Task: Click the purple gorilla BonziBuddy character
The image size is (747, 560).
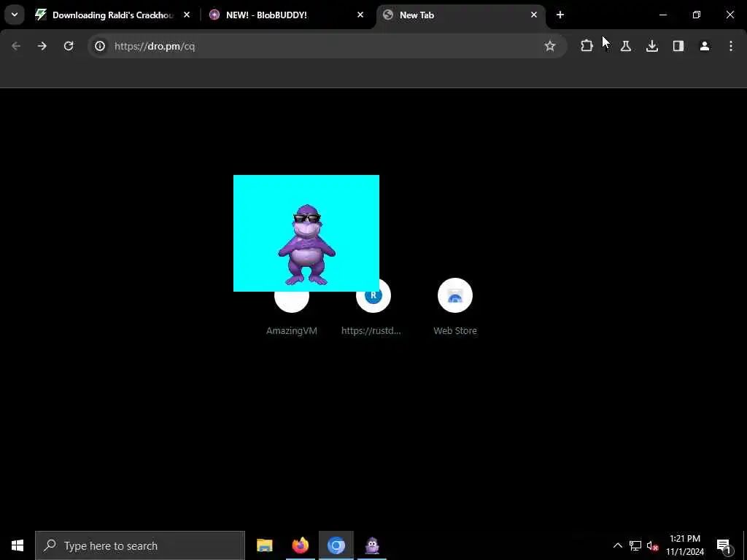Action: point(307,245)
